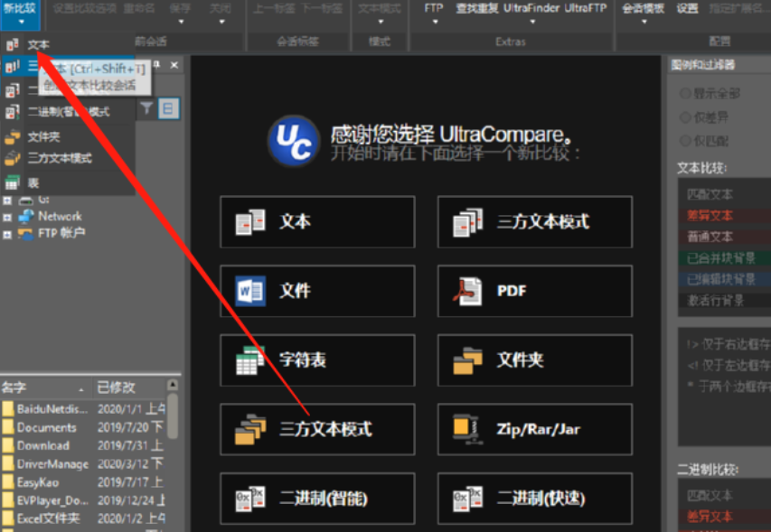Select the Documents folder row
This screenshot has height=532, width=771.
point(83,427)
